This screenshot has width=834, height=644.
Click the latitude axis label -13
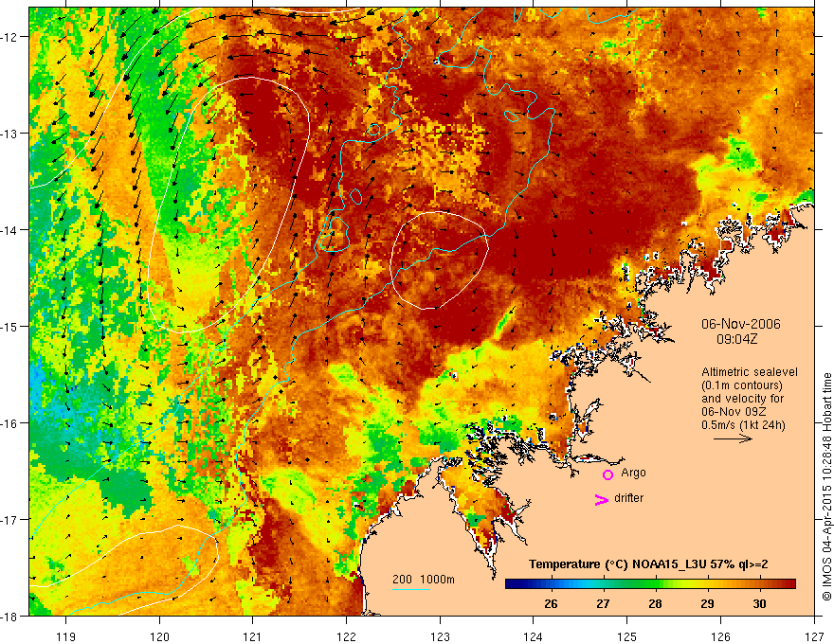click(10, 134)
